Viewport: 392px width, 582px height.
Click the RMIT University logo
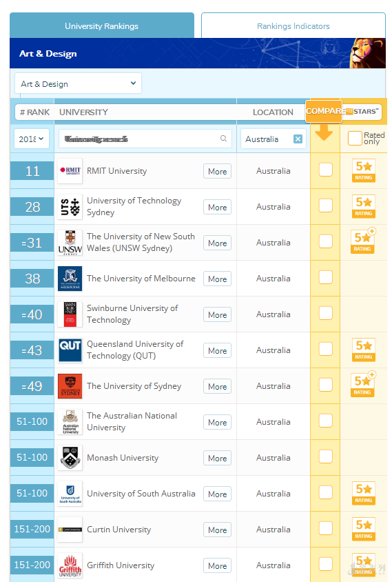tap(70, 171)
